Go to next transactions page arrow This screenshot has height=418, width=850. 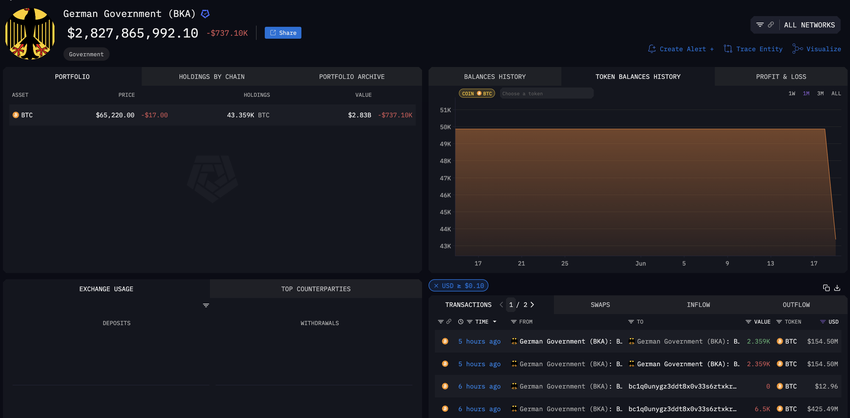point(533,305)
